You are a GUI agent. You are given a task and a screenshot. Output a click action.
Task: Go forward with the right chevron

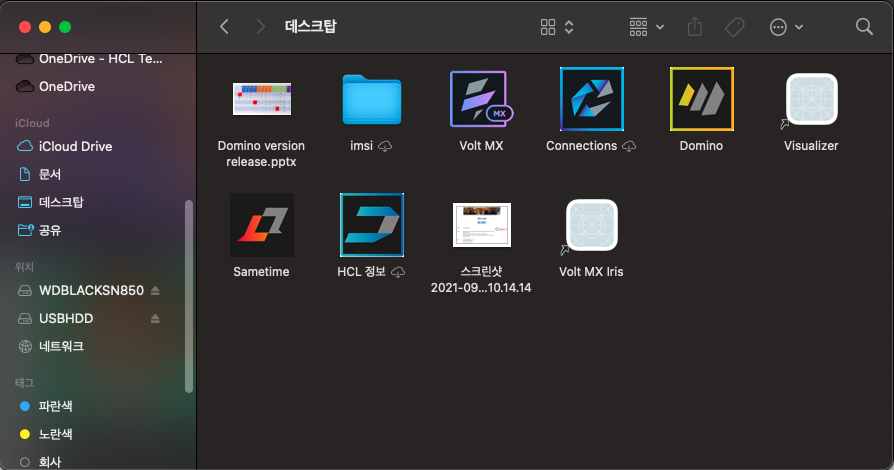[261, 26]
